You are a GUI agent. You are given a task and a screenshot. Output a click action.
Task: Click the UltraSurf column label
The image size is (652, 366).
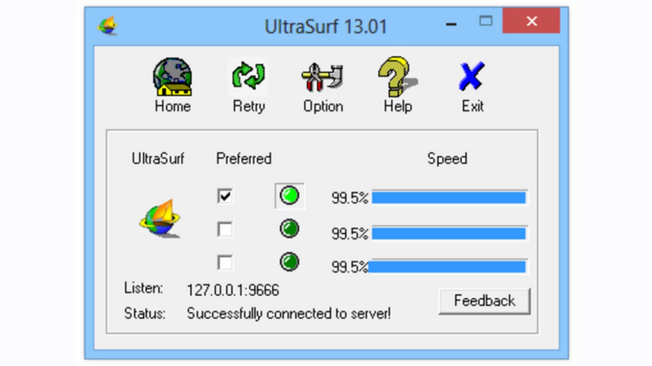point(158,158)
